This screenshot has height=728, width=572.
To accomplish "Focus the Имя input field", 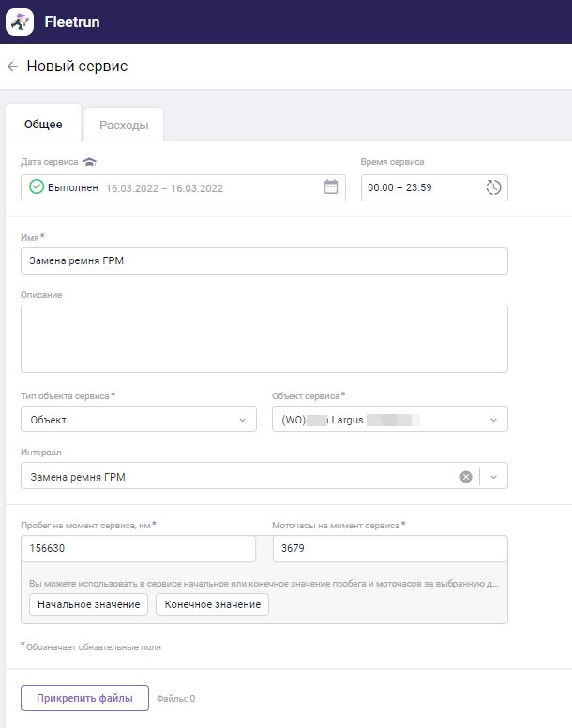I will point(263,260).
